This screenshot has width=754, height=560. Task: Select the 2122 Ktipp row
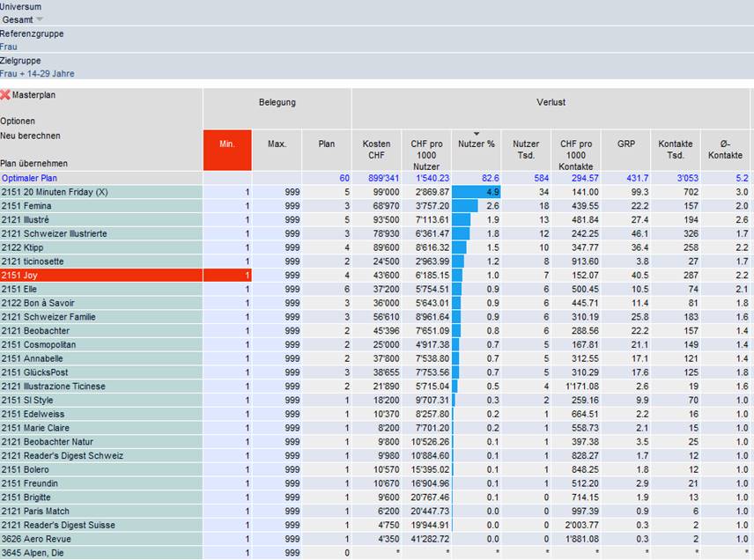pyautogui.click(x=101, y=247)
